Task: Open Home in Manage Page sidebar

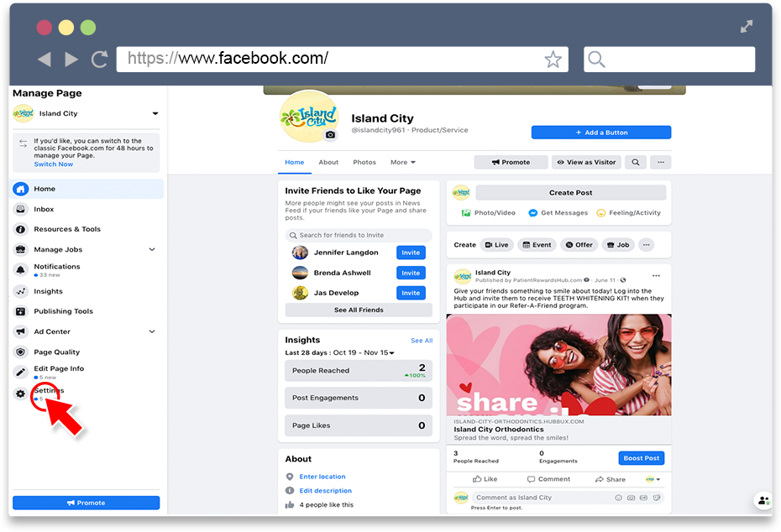Action: [86, 189]
